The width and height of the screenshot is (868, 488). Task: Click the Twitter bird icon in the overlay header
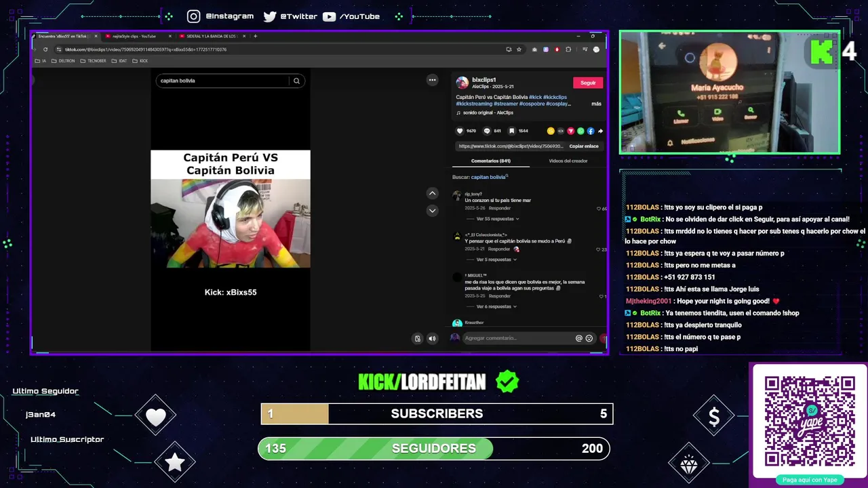coord(270,16)
